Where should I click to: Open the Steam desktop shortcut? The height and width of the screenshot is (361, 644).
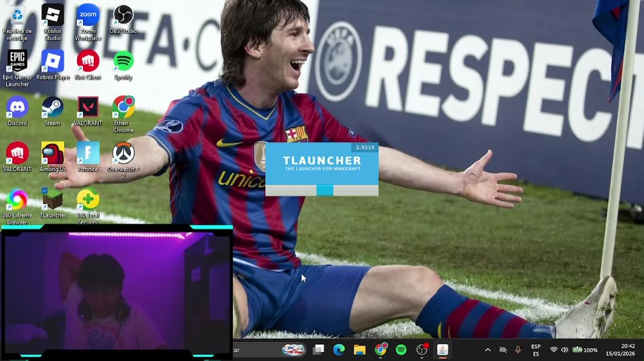(x=53, y=111)
